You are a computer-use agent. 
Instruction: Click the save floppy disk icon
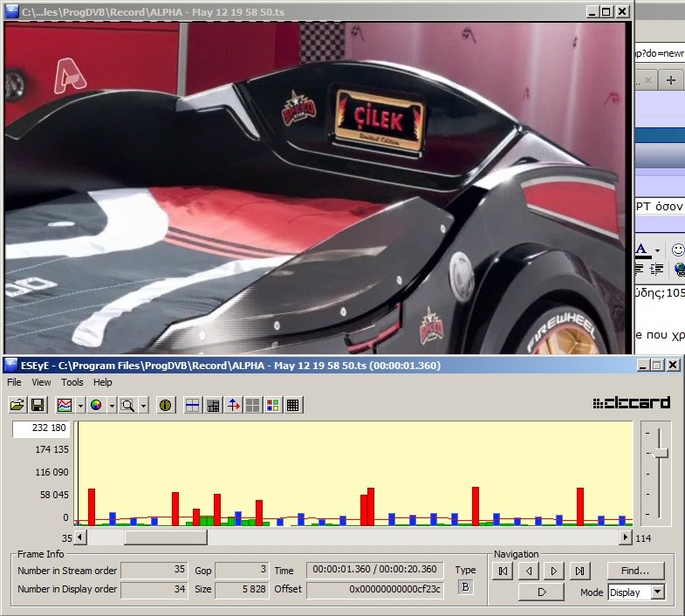click(38, 405)
